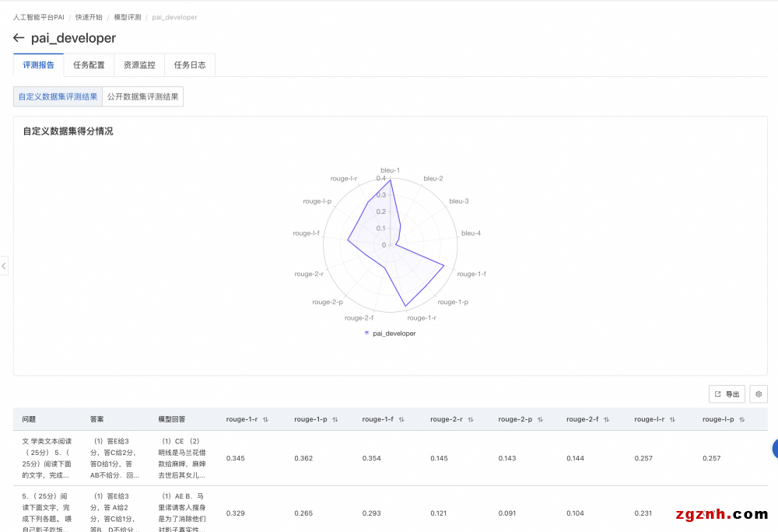Sort by rouge-2-f column icon

(606, 420)
